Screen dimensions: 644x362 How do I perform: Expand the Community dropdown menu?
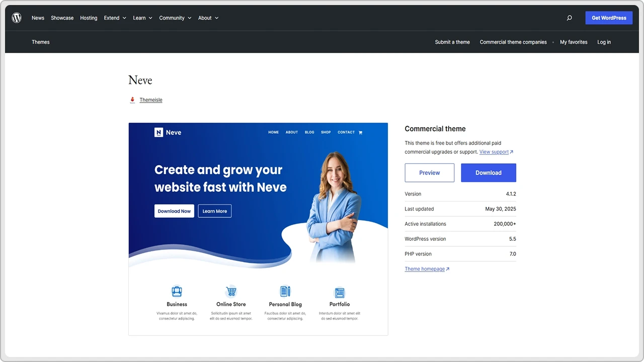tap(175, 18)
